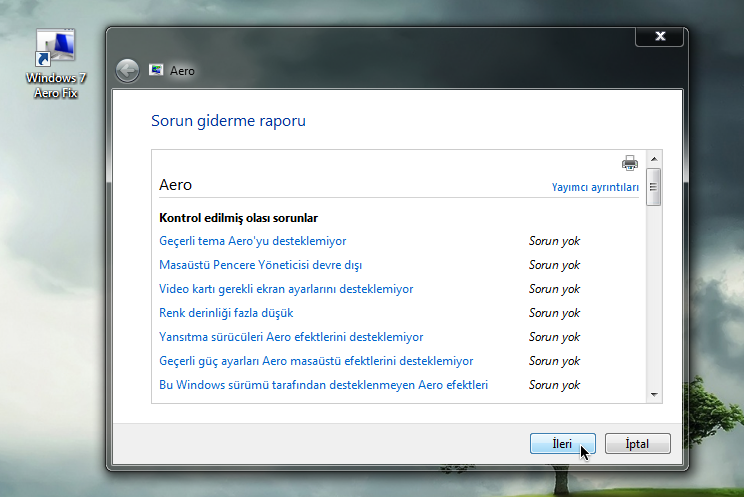744x497 pixels.
Task: Open the Yayımcı ayrıntıları link
Action: pyautogui.click(x=595, y=187)
